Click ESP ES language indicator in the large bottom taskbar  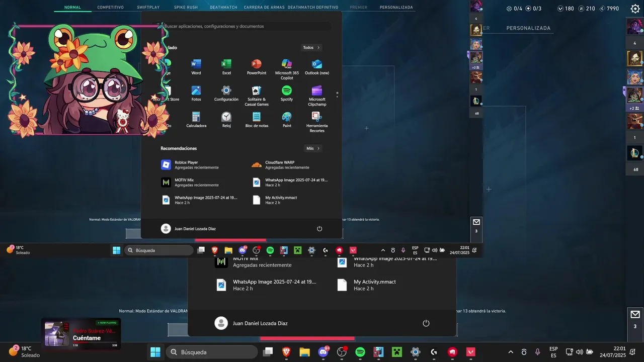[553, 352]
